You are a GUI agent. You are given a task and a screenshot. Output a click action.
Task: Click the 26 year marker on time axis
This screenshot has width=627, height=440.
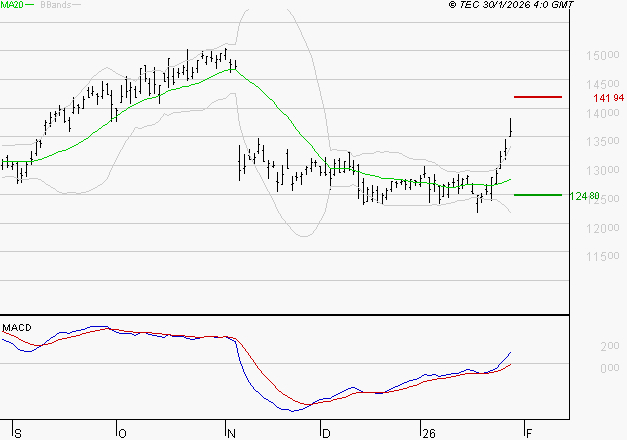[x=429, y=434]
